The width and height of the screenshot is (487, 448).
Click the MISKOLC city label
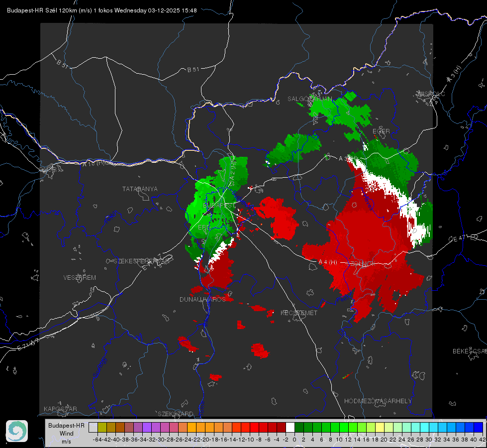point(431,94)
